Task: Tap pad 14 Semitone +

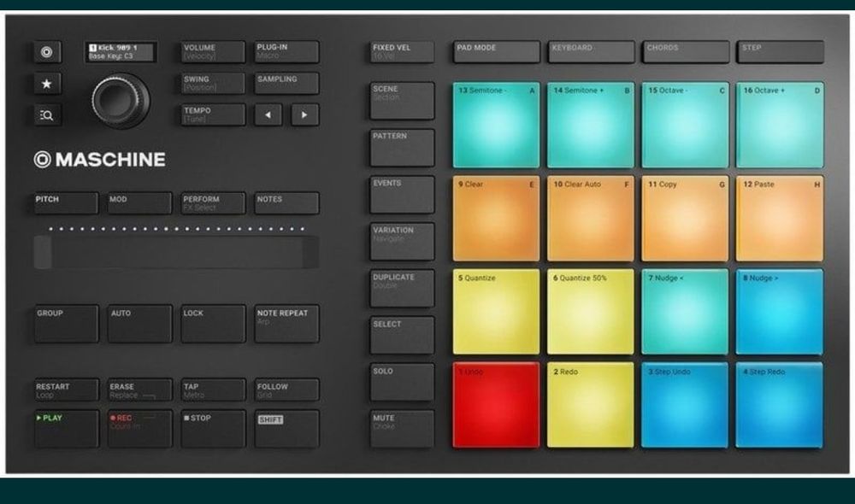Action: coord(591,125)
